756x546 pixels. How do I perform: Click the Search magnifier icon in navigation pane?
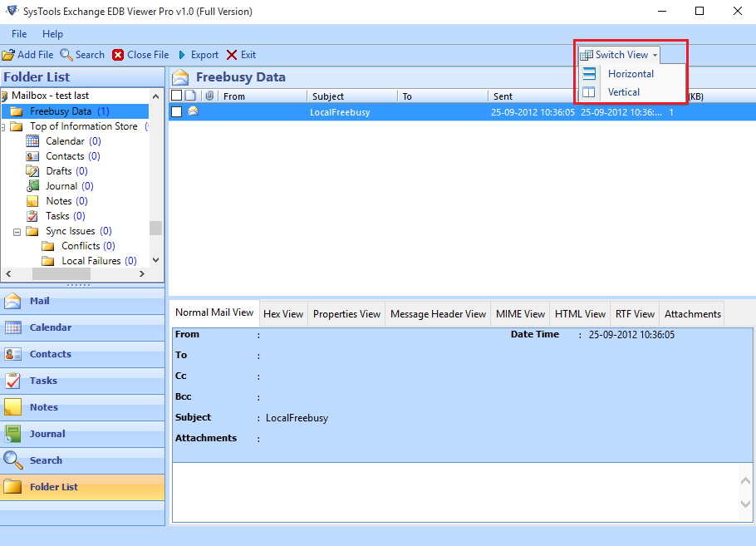click(x=13, y=460)
